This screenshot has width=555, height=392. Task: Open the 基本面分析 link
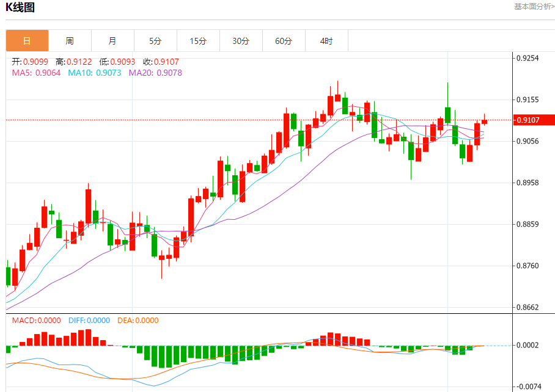534,7
